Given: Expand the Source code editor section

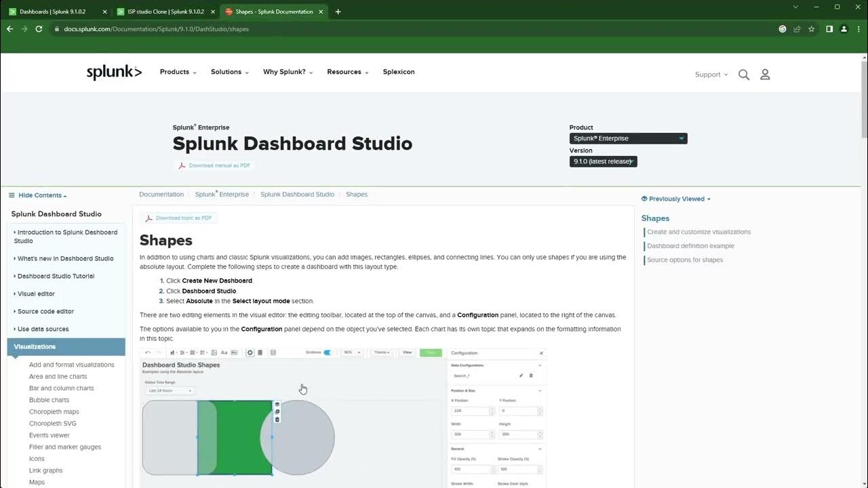Looking at the screenshot, I should pos(44,311).
